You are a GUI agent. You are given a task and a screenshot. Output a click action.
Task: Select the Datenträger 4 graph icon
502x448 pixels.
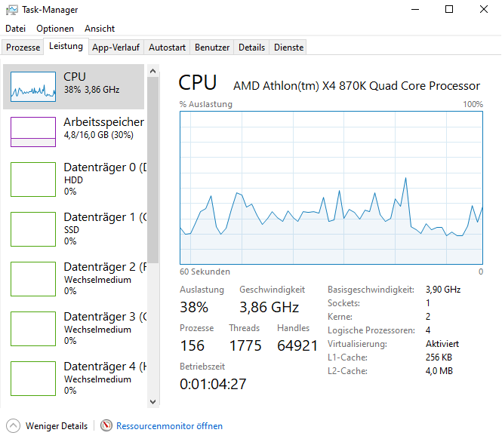33,379
